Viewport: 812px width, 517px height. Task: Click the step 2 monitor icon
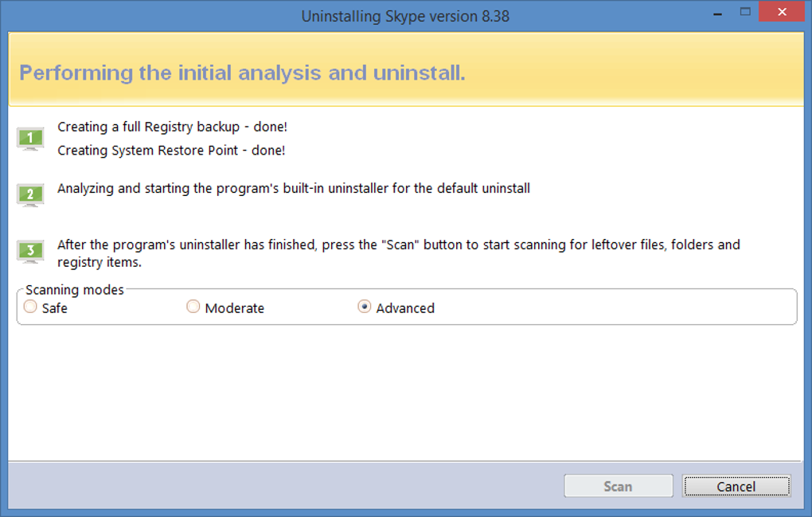click(30, 195)
